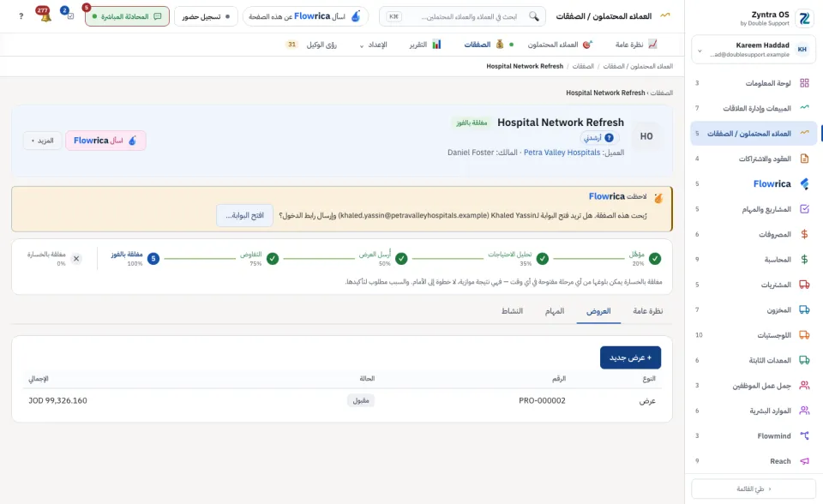823x504 pixels.
Task: Collapse the sidebar with طيّ القائمة
Action: (x=754, y=489)
